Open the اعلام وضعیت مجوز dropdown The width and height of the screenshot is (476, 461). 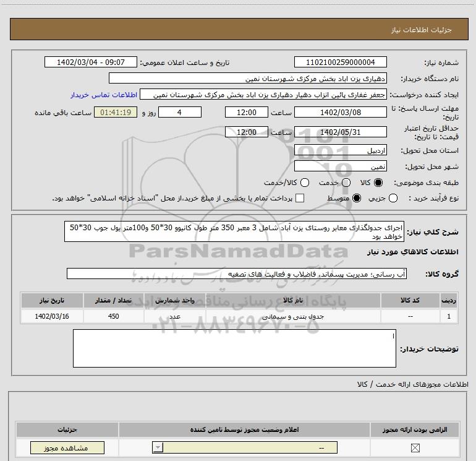click(245, 447)
